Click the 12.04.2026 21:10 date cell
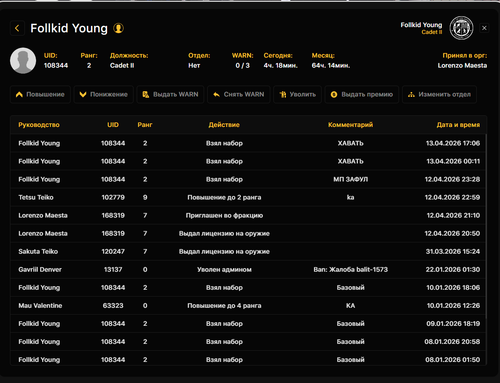 (453, 215)
